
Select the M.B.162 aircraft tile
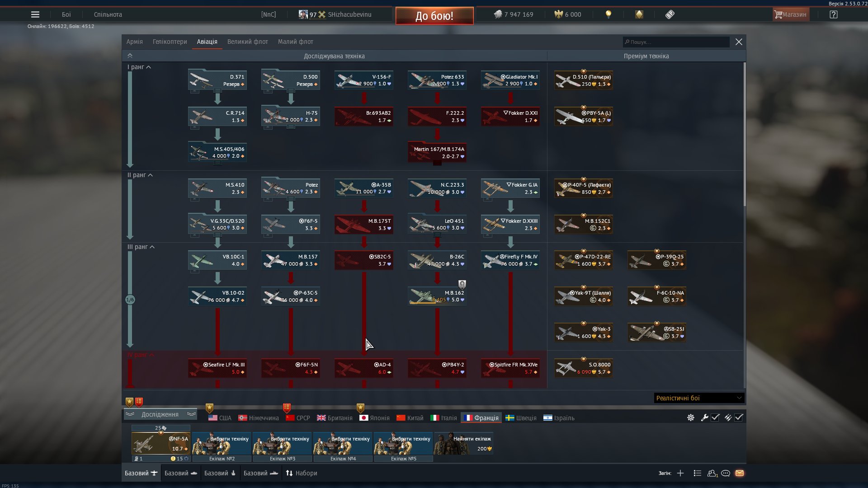[x=437, y=296]
